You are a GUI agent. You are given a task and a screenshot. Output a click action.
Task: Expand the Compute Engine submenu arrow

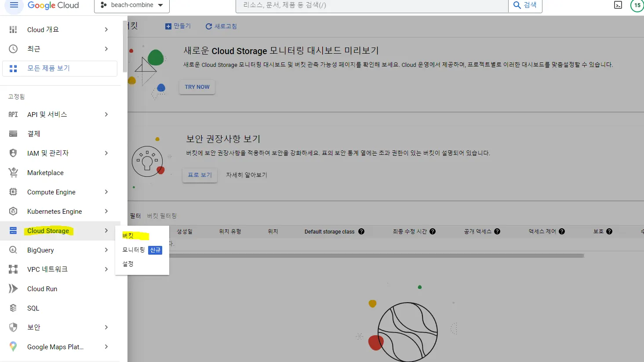click(106, 192)
